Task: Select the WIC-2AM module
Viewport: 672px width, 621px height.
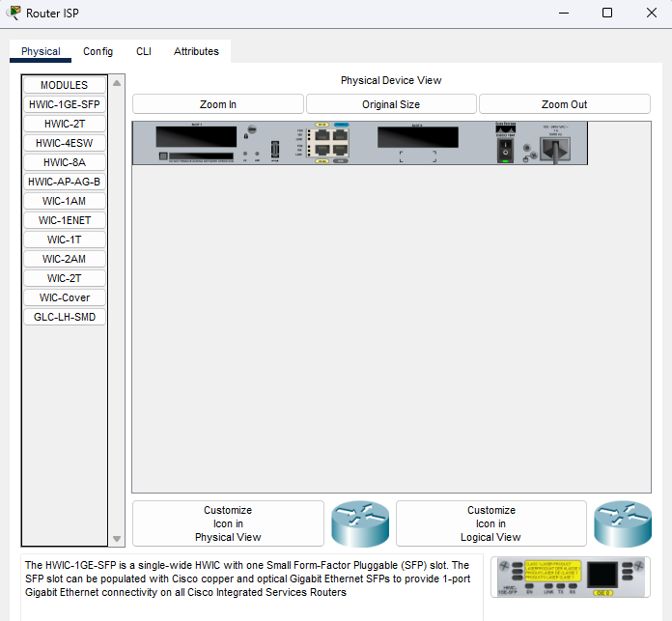Action: [x=65, y=259]
